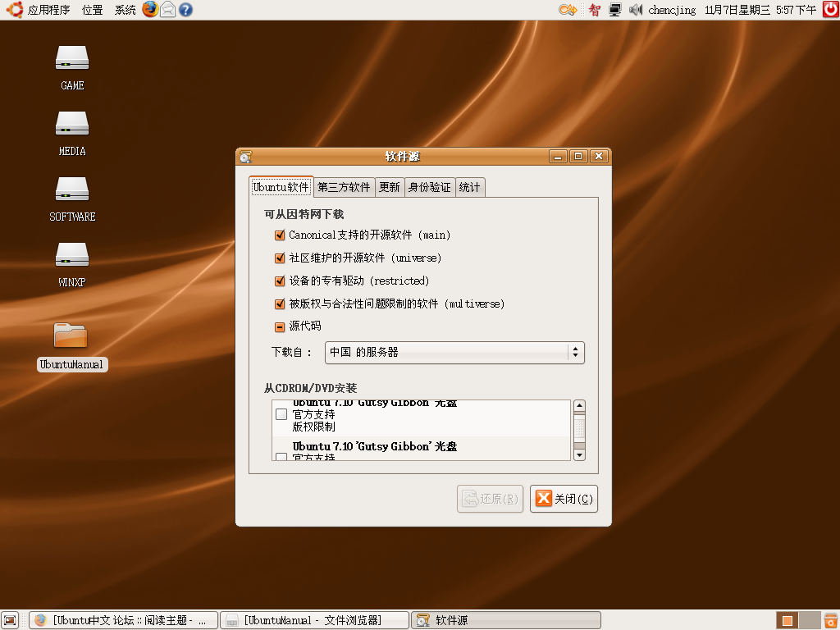840x630 pixels.
Task: Switch to the 更新 tab
Action: pos(390,188)
